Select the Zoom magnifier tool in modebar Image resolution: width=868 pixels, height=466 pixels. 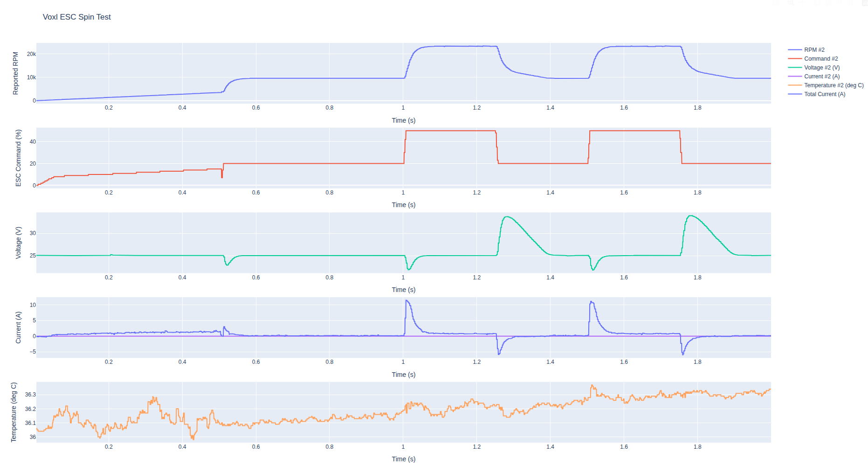790,3
